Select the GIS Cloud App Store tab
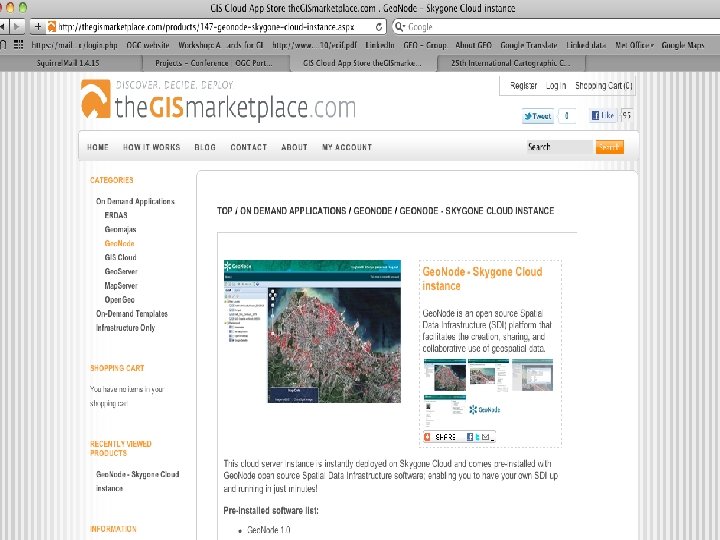The width and height of the screenshot is (720, 540). pos(362,63)
